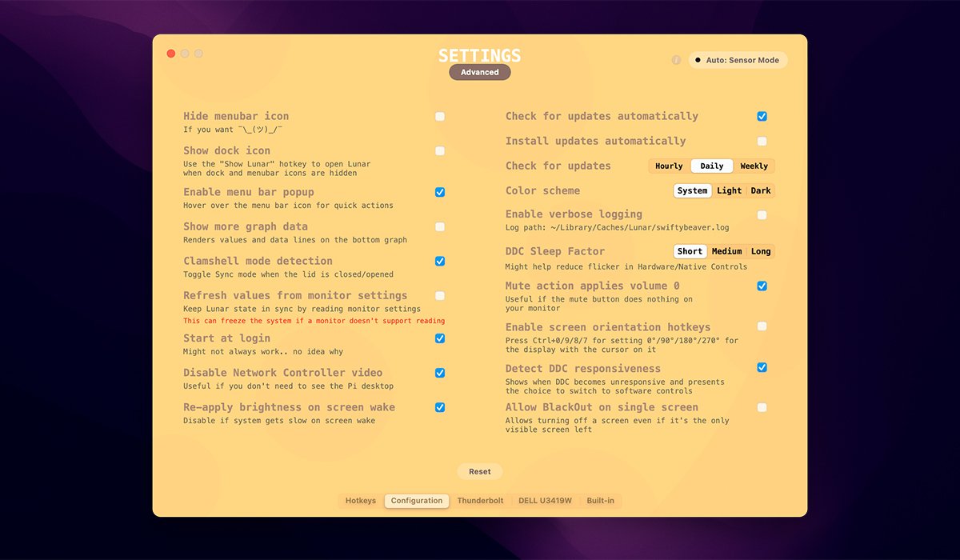960x560 pixels.
Task: Disable Enable menu bar popup checkbox
Action: click(x=440, y=193)
